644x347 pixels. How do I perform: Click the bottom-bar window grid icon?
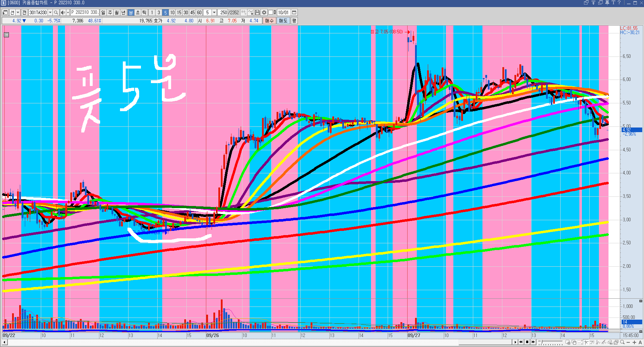pyautogui.click(x=568, y=342)
